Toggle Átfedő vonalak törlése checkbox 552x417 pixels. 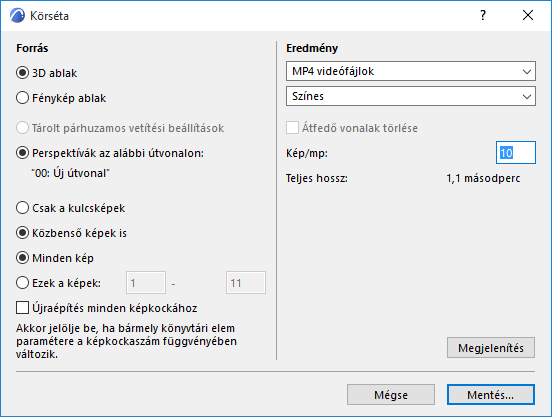[x=292, y=128]
